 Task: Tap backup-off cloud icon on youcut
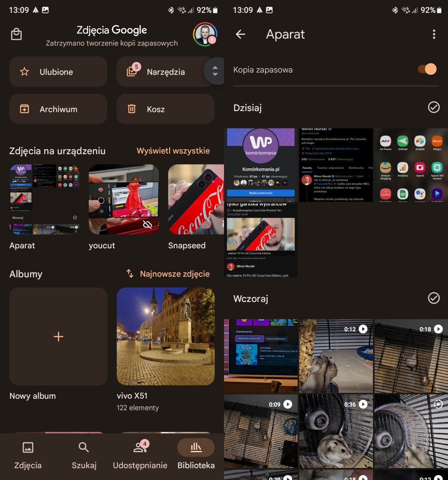click(147, 225)
